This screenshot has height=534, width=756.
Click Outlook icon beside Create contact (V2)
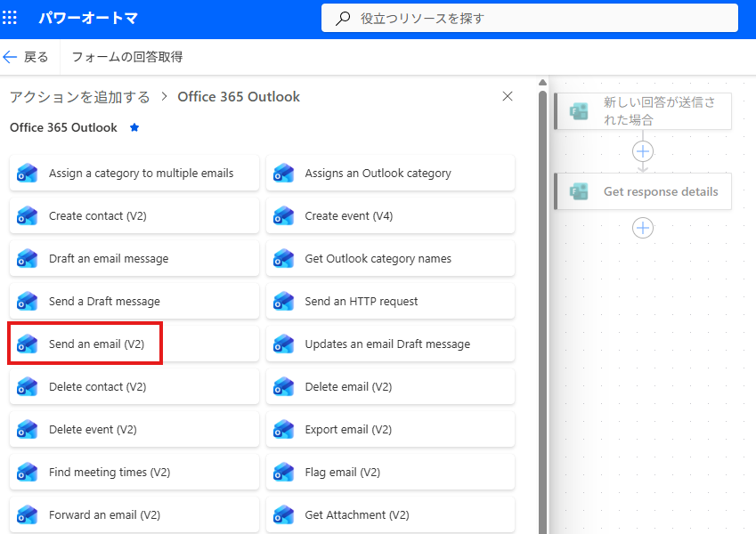(x=27, y=216)
